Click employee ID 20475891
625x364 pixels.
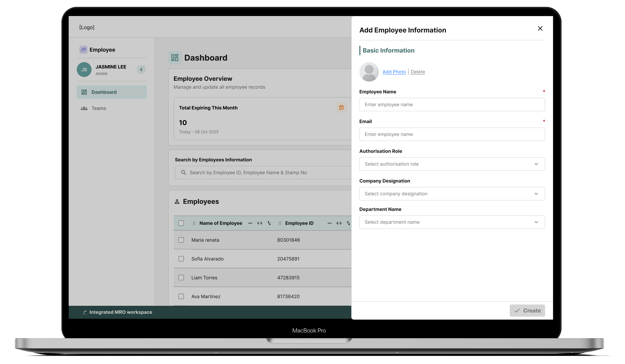coord(288,259)
